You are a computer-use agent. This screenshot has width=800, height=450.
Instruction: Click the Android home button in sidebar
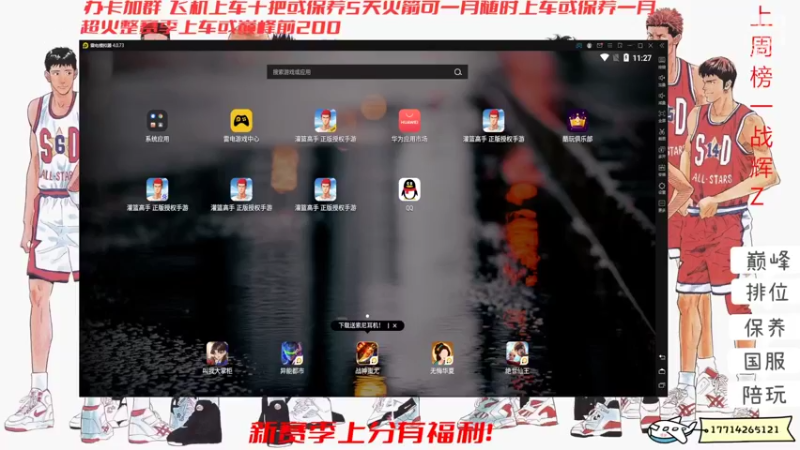tap(662, 371)
